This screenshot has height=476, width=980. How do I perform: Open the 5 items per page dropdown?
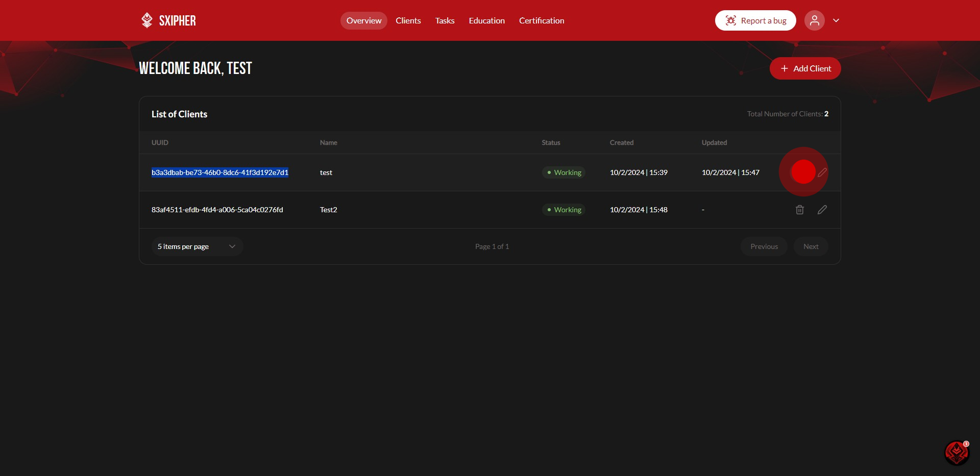[197, 246]
